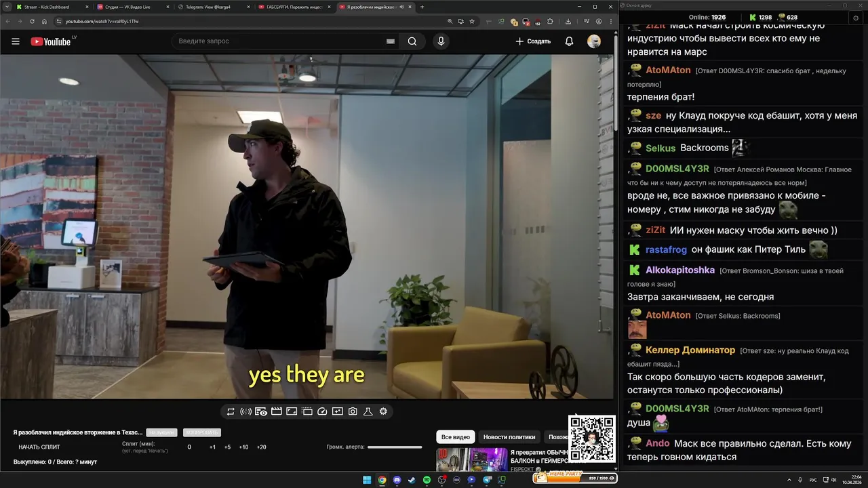Viewport: 868px width, 488px height.
Task: Click the eye-screen icon in video toolbar
Action: tap(261, 411)
